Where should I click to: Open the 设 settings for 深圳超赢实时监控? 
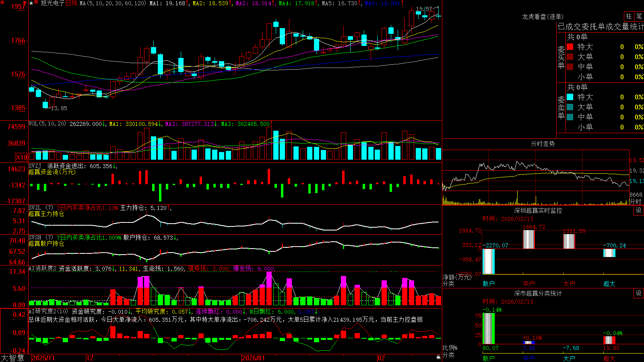tap(639, 210)
